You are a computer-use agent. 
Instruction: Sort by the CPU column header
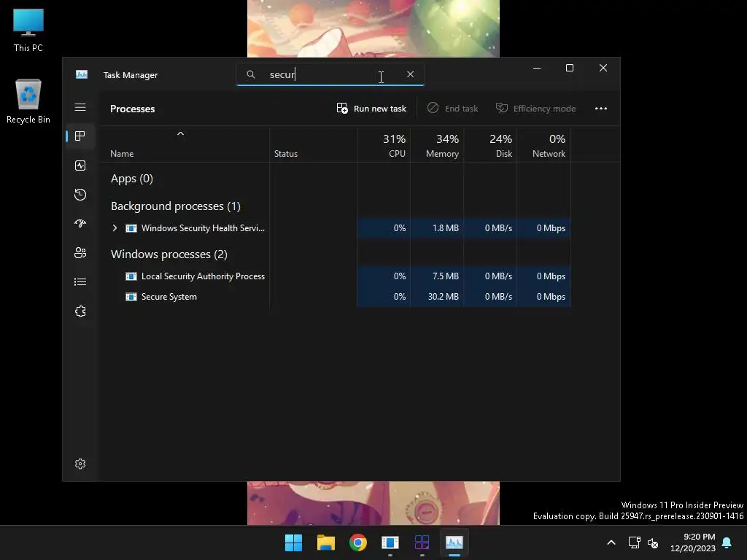(x=384, y=146)
